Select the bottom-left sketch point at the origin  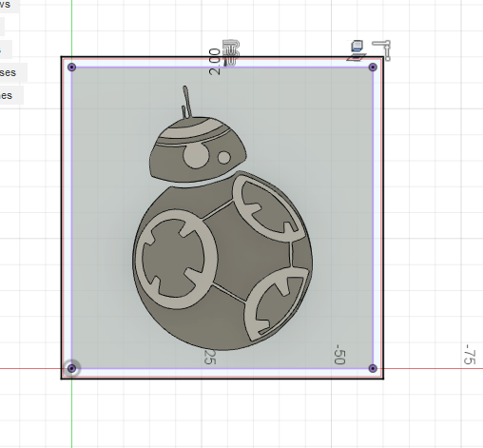pyautogui.click(x=72, y=368)
